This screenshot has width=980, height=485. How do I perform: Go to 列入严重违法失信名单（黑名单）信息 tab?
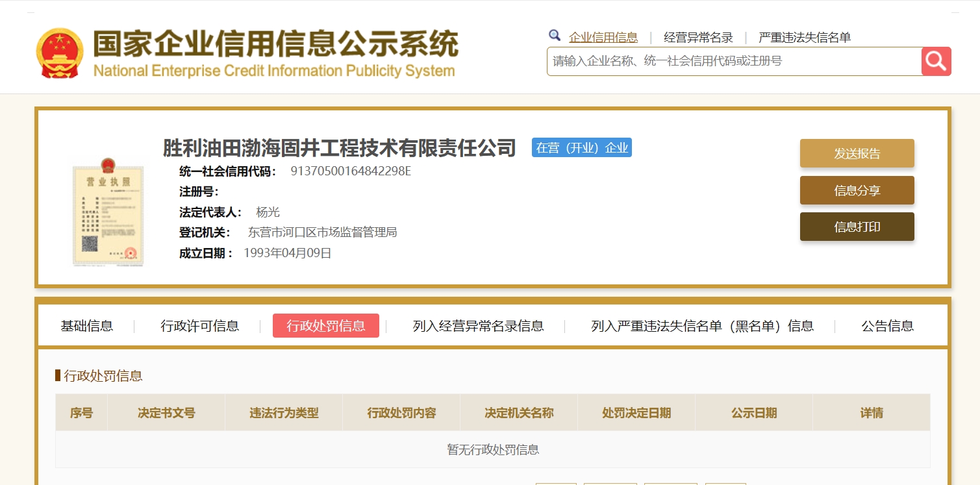point(703,326)
